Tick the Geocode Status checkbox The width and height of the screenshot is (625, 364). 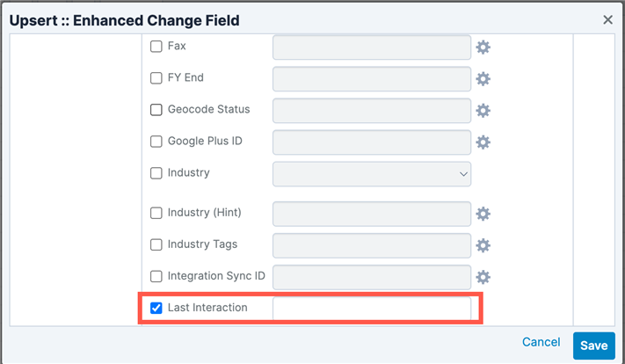(x=156, y=110)
